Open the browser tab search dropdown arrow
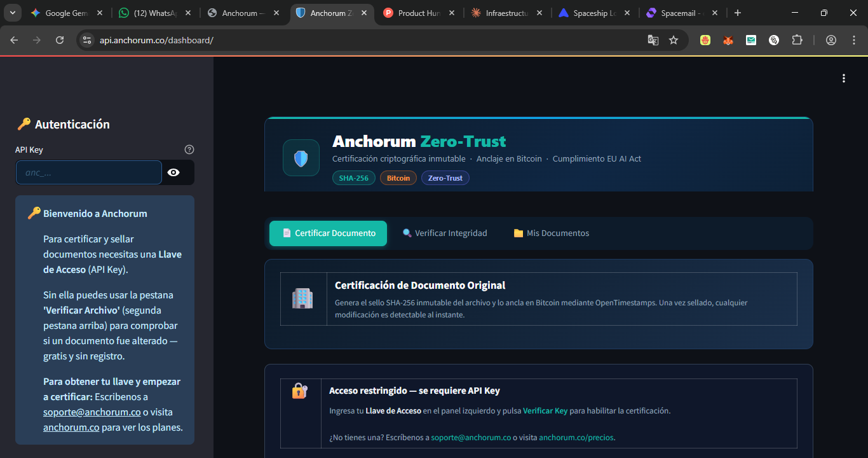This screenshot has height=458, width=868. [x=12, y=12]
